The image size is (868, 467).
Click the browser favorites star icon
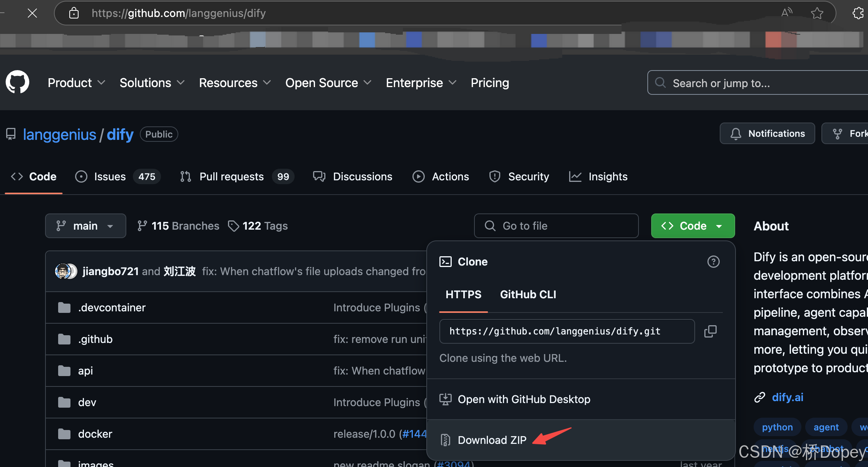pos(817,13)
